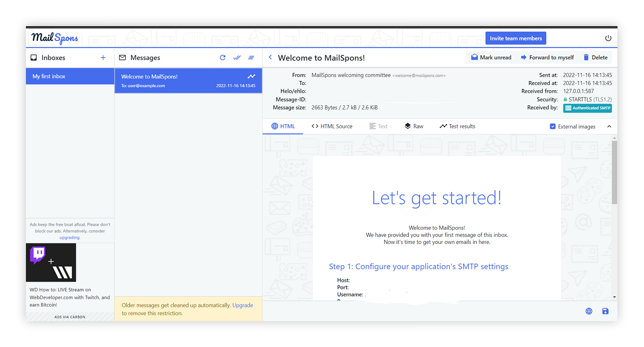The image size is (644, 347).
Task: Click Step 1 SMTP settings heading
Action: pyautogui.click(x=419, y=266)
